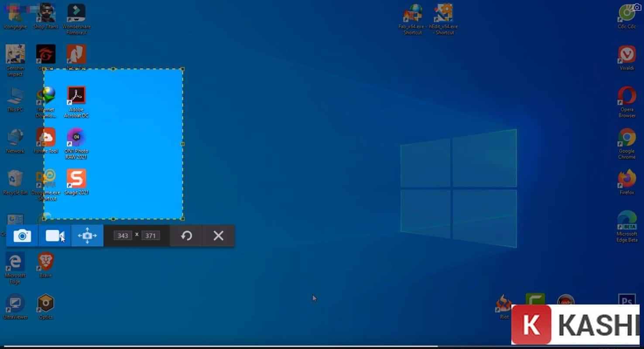This screenshot has width=644, height=349.
Task: Click the bottom-right selection corner handle
Action: click(x=182, y=219)
